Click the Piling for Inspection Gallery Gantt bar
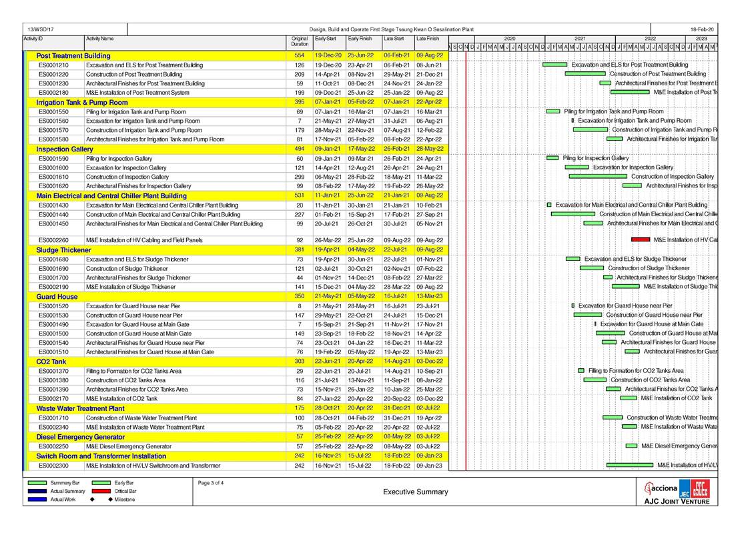This screenshot has width=756, height=535. pos(552,158)
